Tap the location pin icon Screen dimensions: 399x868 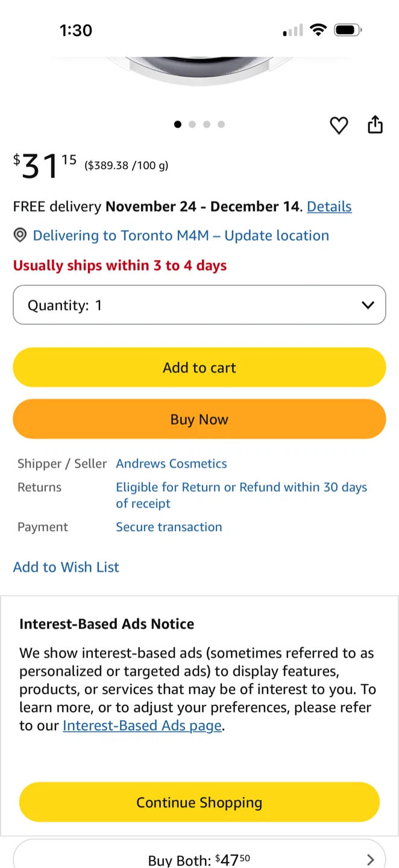(20, 236)
